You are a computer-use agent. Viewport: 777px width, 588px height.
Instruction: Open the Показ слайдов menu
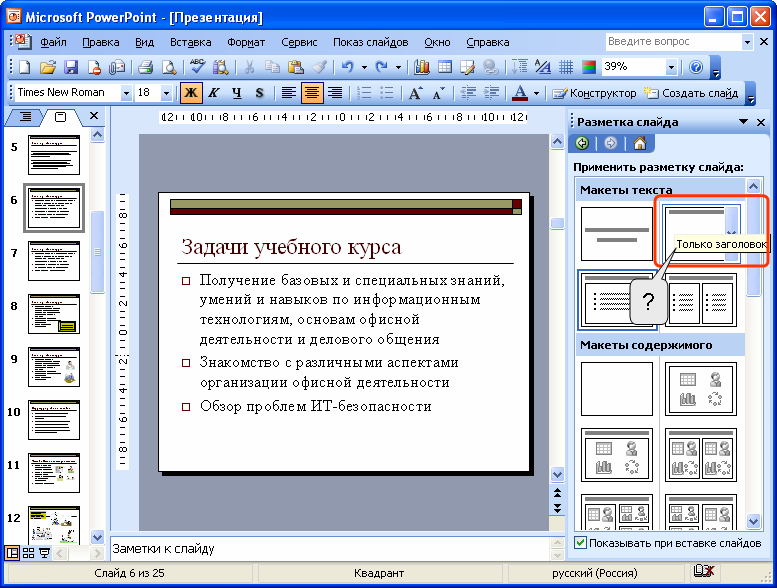(371, 42)
